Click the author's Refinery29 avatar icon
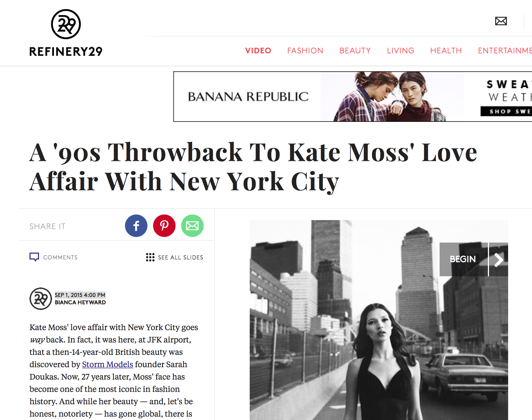The image size is (532, 420). coord(41,299)
